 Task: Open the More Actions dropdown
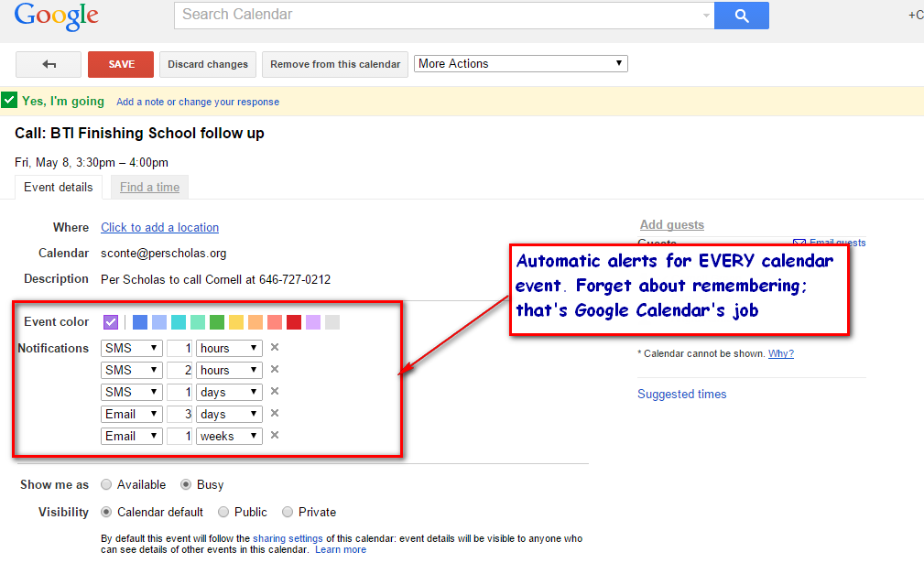(521, 63)
